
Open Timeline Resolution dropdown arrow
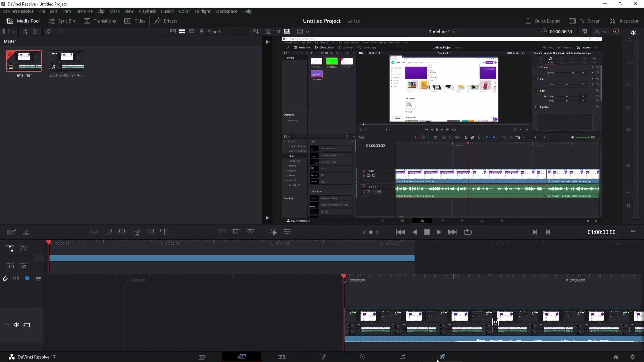(604, 32)
